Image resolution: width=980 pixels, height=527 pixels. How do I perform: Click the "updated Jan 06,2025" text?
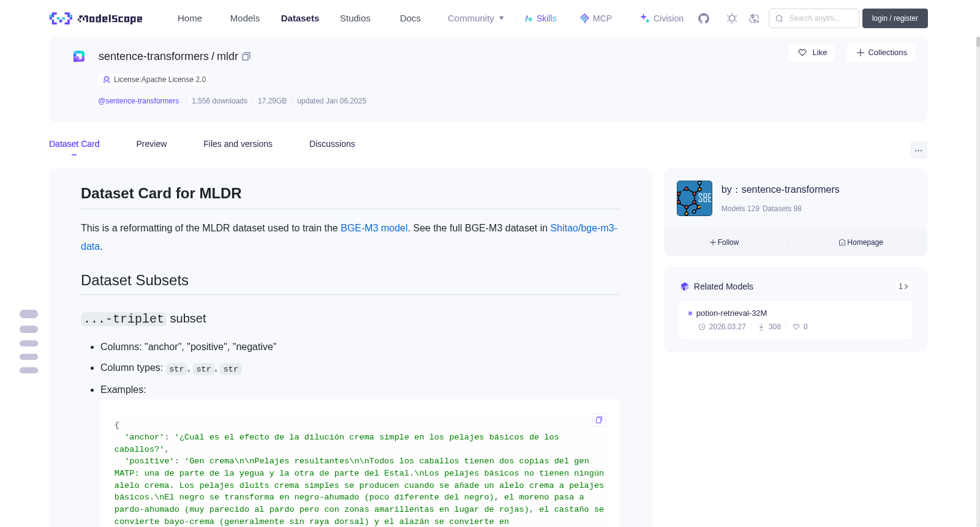click(x=331, y=101)
